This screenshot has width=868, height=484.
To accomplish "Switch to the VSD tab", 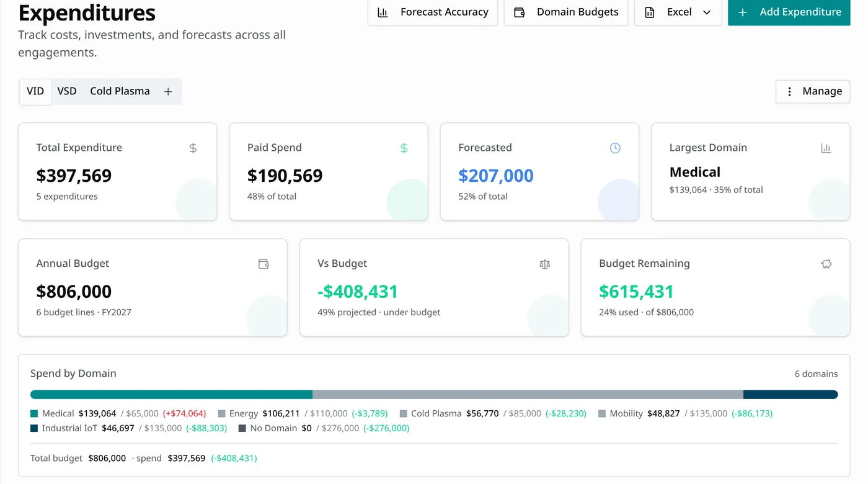I will [67, 91].
